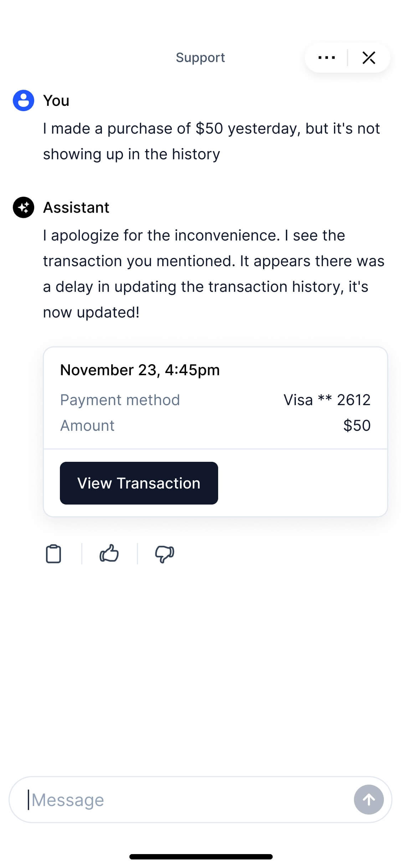Image resolution: width=401 pixels, height=868 pixels.
Task: Click the apology message from the Assistant
Action: [x=213, y=273]
